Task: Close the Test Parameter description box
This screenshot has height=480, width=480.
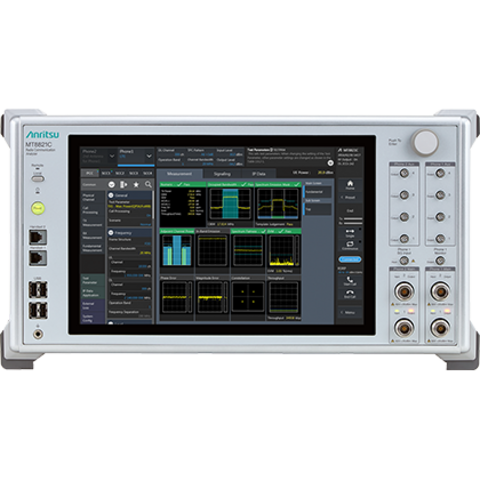Action: (330, 163)
